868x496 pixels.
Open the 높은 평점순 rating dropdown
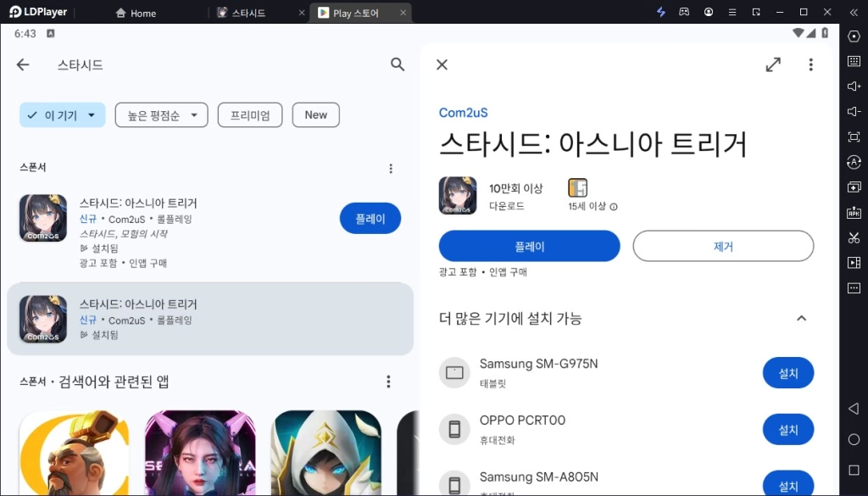(162, 115)
